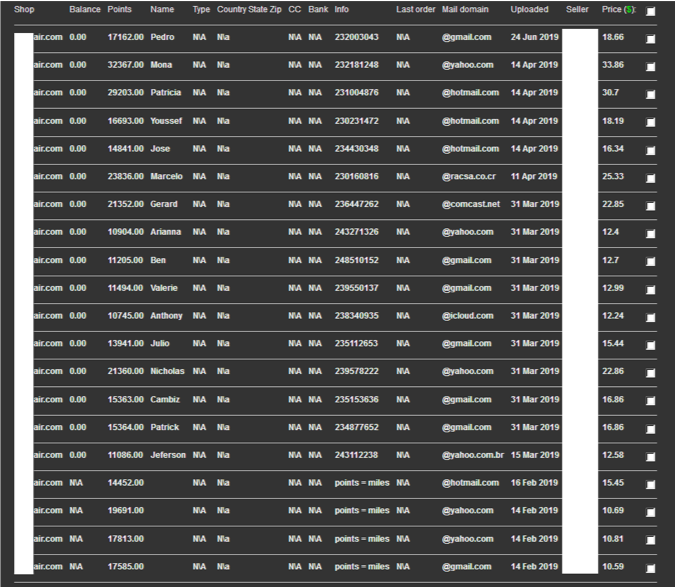Tick the Cambiz row checkbox
This screenshot has width=675, height=587.
pos(651,401)
